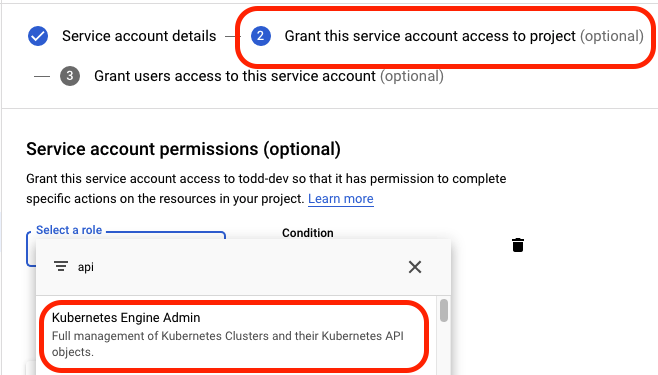
Task: Click the step 2 number circle
Action: point(261,36)
